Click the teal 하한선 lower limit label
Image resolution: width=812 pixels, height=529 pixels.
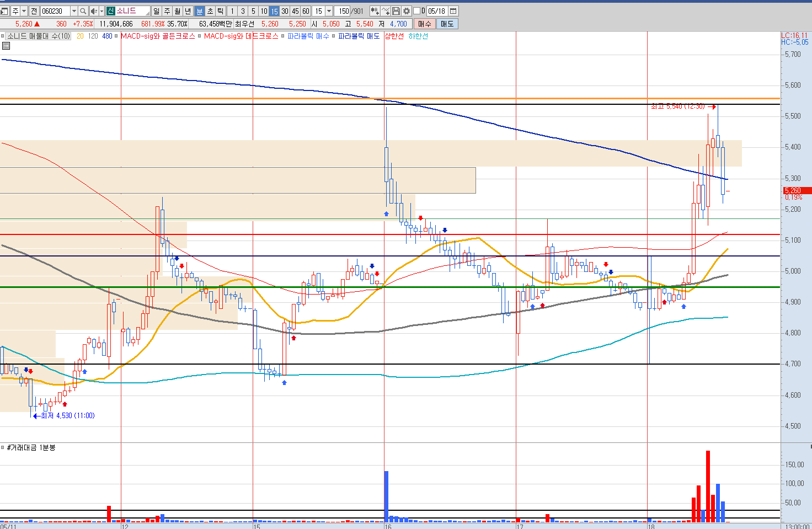click(418, 36)
